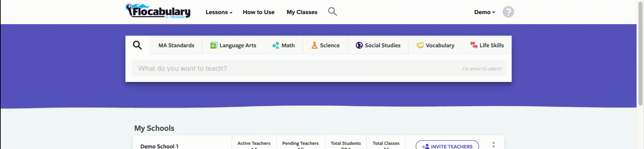
Task: Click the Life Skills speech bubbles icon
Action: [474, 45]
